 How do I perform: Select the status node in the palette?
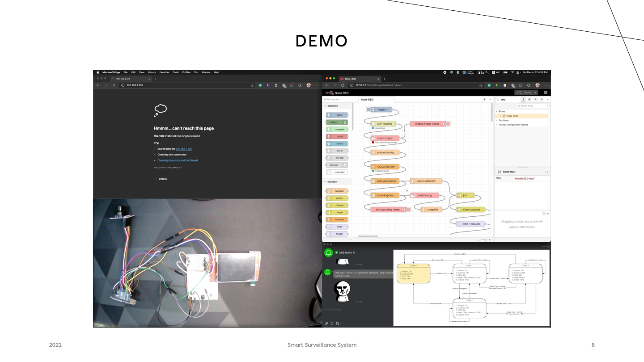click(337, 143)
